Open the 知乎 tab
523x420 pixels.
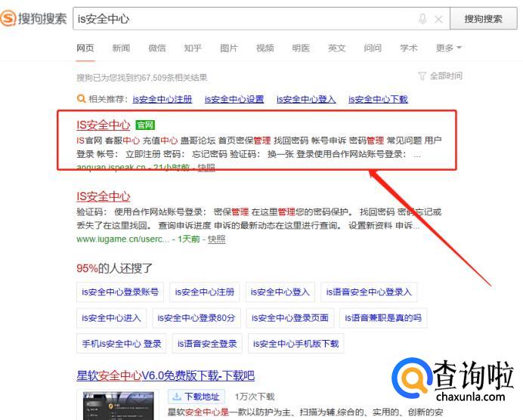coord(193,48)
